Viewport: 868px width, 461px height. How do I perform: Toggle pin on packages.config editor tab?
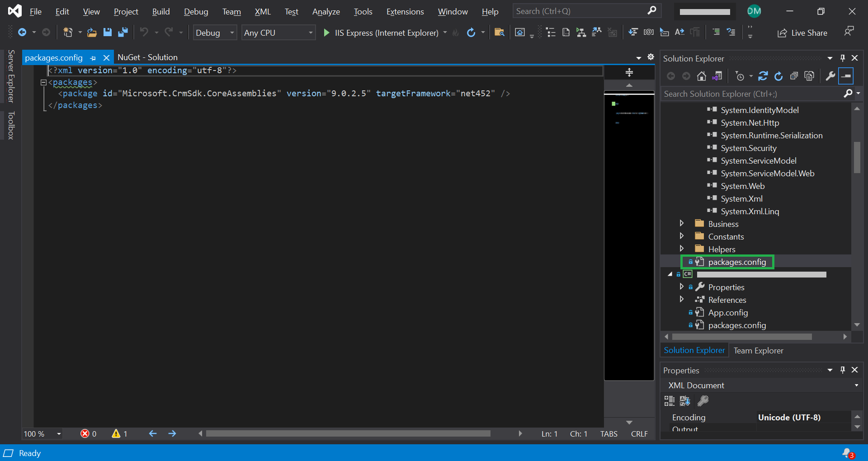93,58
